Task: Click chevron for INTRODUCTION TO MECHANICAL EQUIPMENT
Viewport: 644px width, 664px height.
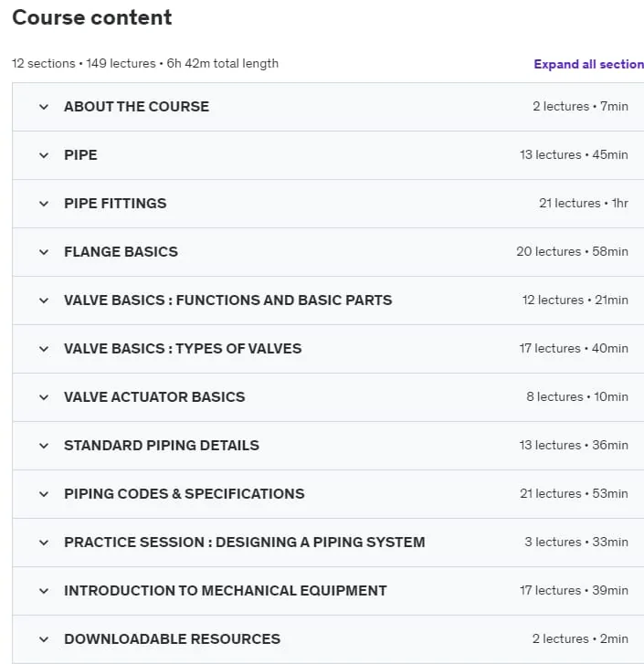Action: (44, 591)
